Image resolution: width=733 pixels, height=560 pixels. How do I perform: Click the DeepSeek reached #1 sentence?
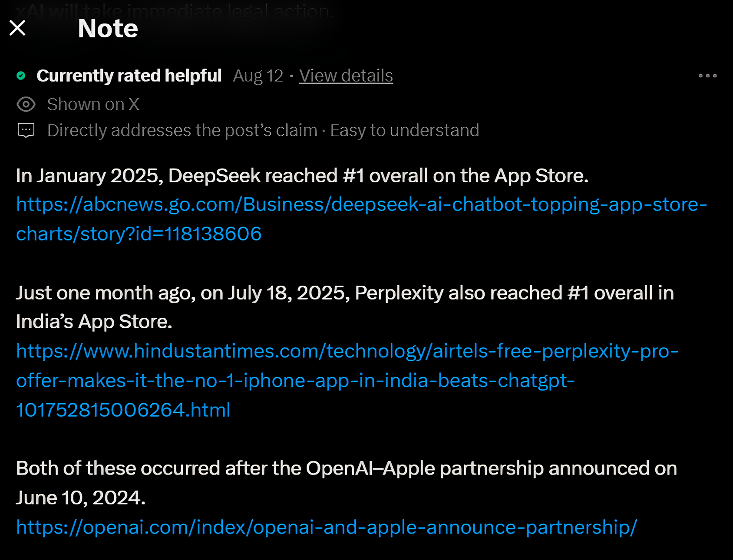point(302,176)
